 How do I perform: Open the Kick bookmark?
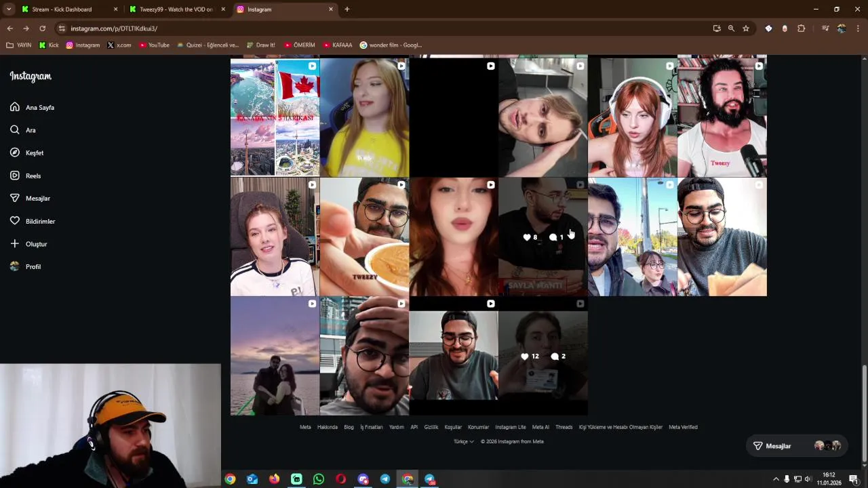49,45
